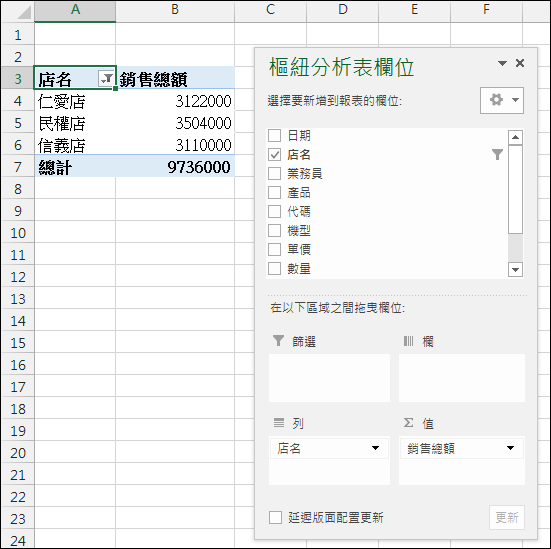Viewport: 551px width, 549px height.
Task: Select column E header
Action: point(414,11)
